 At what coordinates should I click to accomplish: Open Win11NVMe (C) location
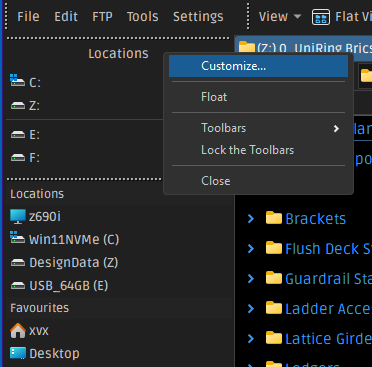[74, 240]
